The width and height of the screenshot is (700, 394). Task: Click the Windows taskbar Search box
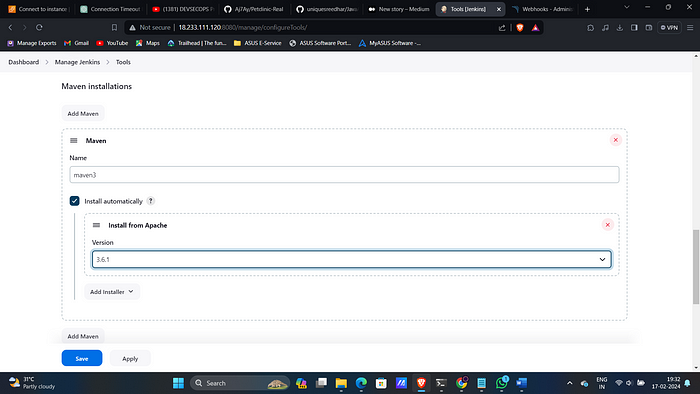tap(240, 383)
